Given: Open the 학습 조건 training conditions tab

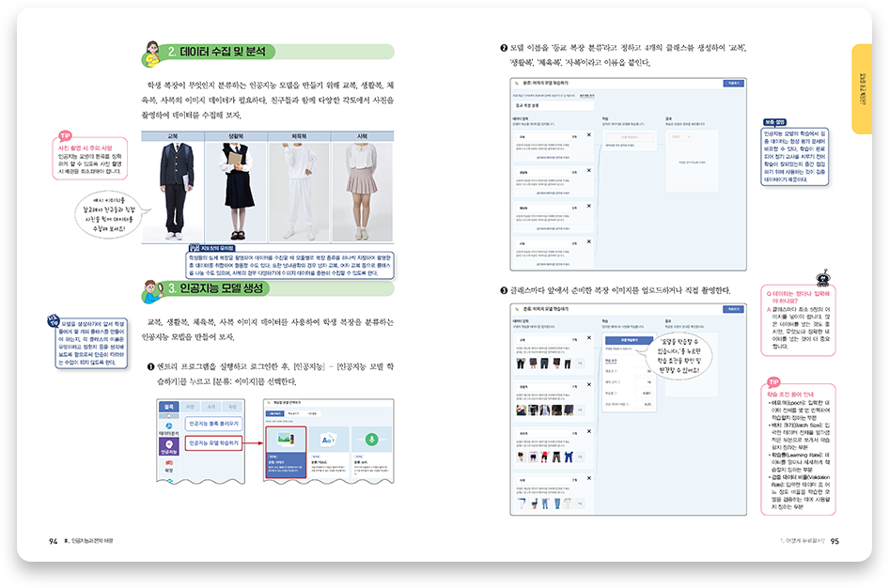Looking at the screenshot, I should (x=611, y=361).
